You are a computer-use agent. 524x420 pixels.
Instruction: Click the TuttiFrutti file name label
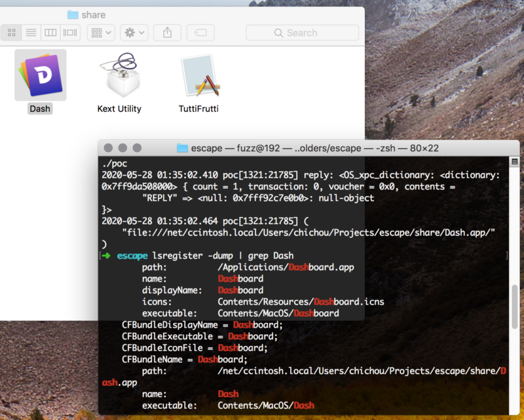click(198, 109)
